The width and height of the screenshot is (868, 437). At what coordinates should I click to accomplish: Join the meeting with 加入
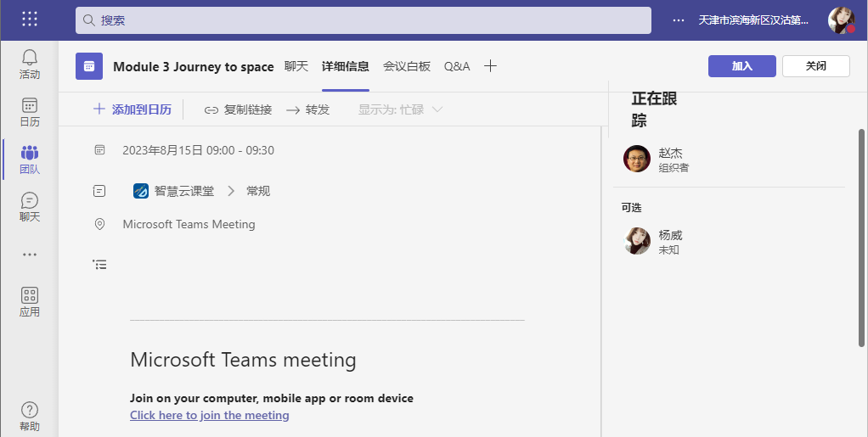pyautogui.click(x=741, y=66)
